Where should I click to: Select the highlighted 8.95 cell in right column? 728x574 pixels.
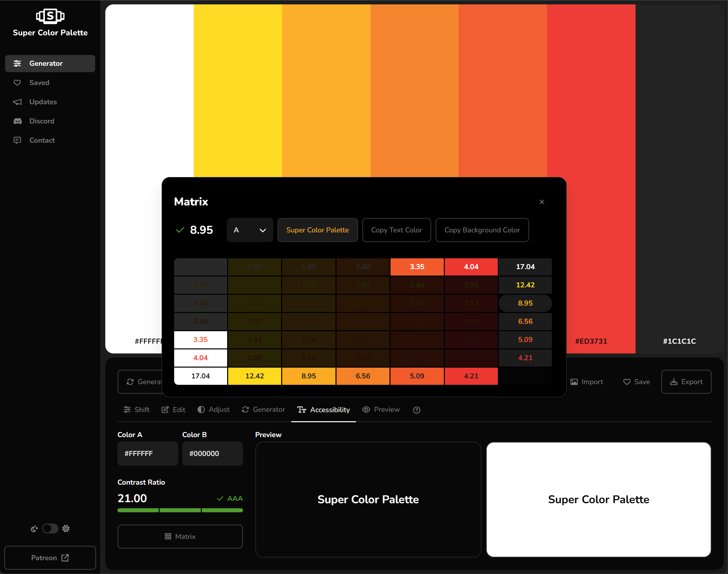(x=525, y=303)
